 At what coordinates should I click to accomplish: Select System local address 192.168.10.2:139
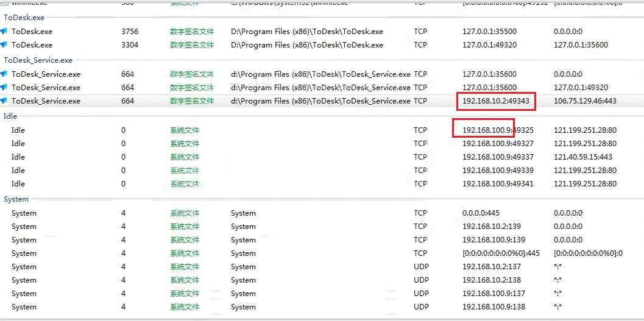click(x=492, y=226)
